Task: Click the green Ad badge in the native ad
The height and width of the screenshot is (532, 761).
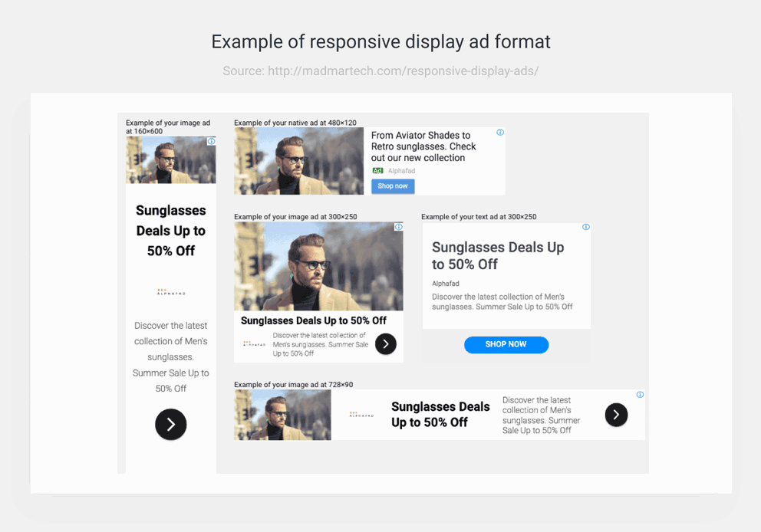Action: (377, 170)
